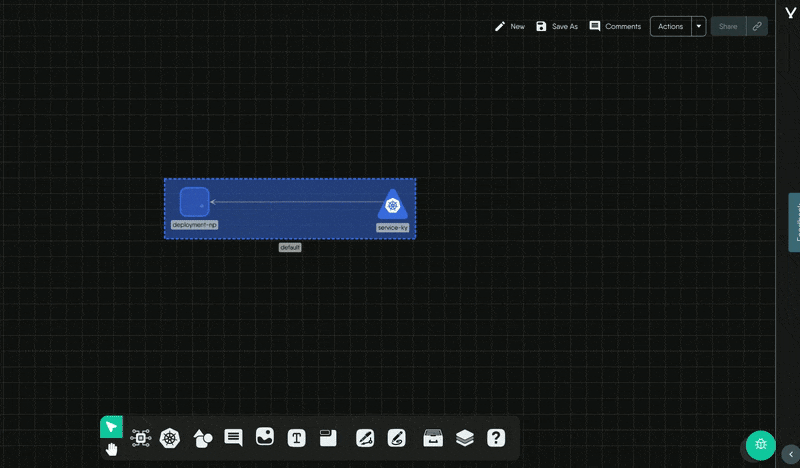
Task: Open the Kubernetes helm wheel components
Action: click(x=171, y=437)
